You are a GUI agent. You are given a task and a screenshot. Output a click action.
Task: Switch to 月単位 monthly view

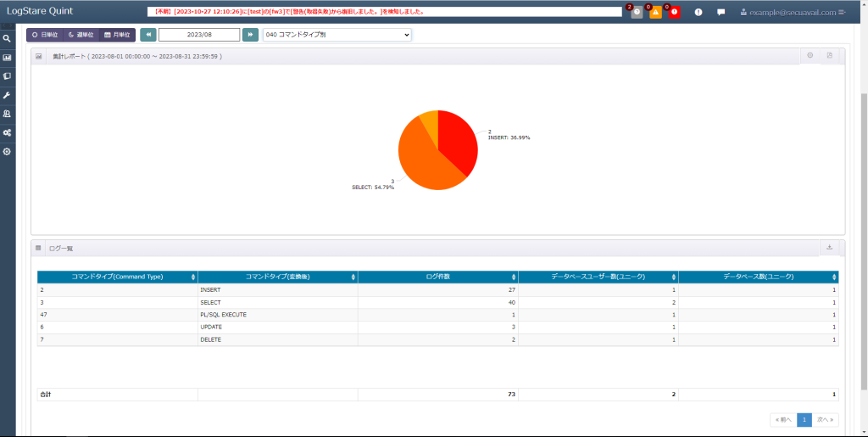[x=117, y=35]
